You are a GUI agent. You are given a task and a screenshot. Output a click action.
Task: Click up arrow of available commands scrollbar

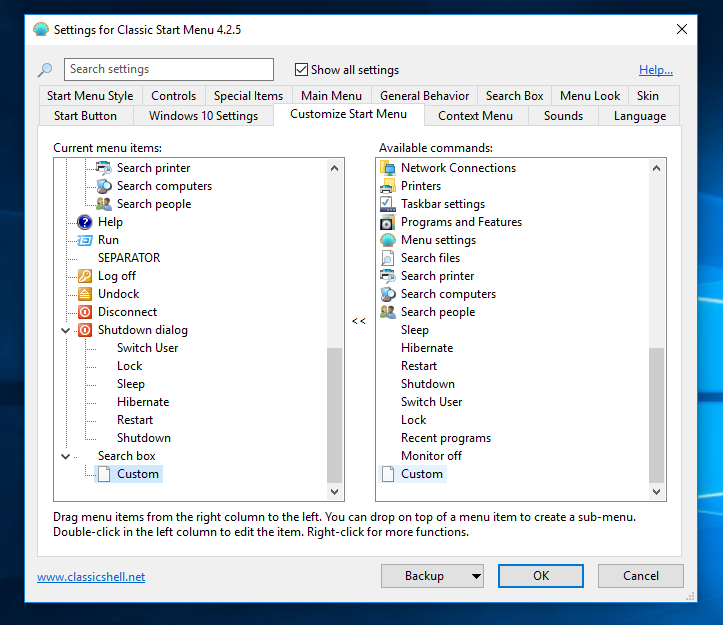tap(657, 168)
